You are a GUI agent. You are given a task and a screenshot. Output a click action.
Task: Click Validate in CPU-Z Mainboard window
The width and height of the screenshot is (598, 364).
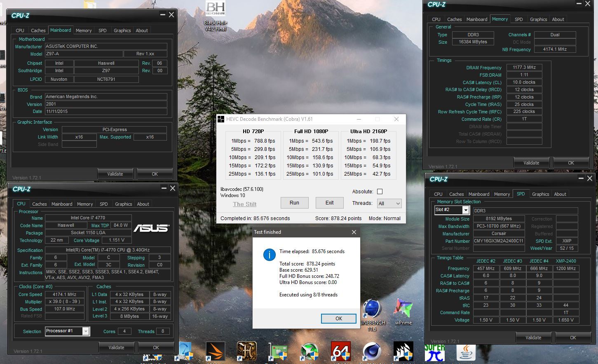115,174
